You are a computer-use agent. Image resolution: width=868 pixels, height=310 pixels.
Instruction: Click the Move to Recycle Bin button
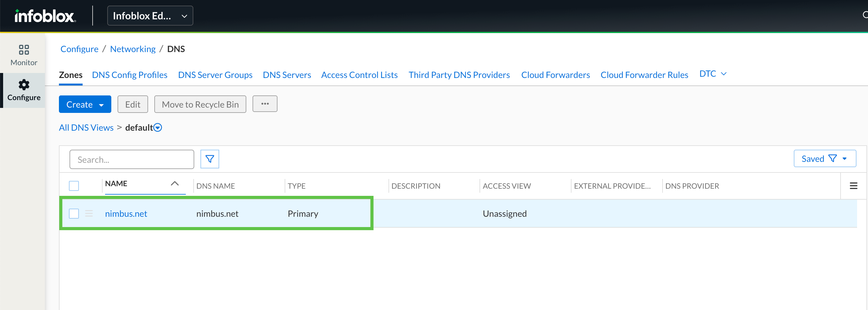tap(200, 104)
